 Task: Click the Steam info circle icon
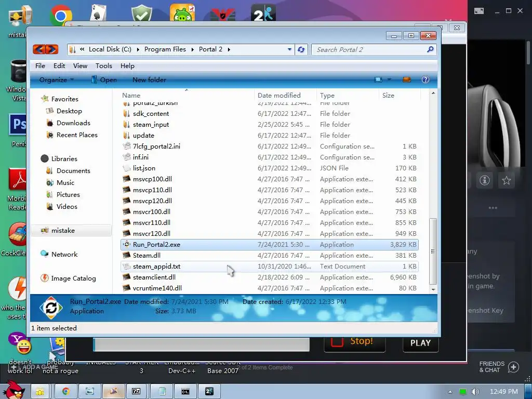[485, 180]
